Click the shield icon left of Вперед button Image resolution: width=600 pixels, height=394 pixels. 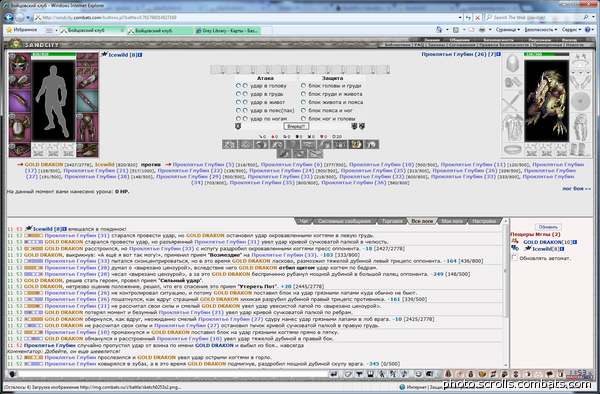pos(238,126)
